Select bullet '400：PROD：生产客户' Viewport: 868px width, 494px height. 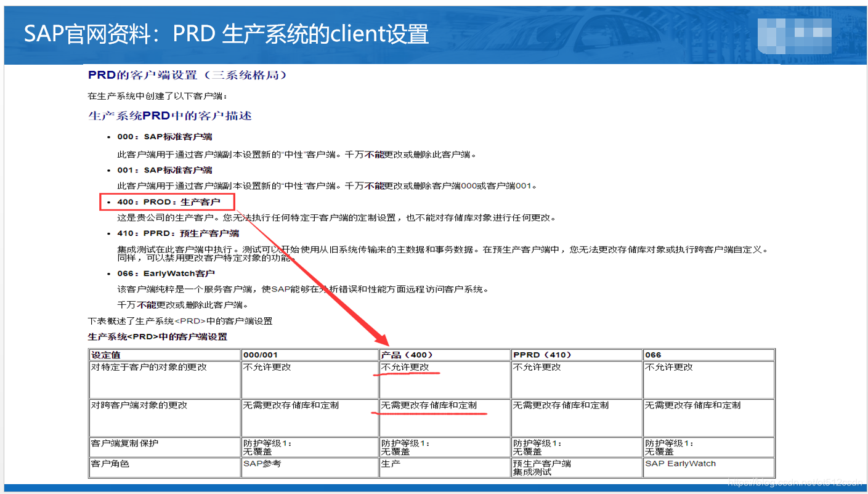168,202
